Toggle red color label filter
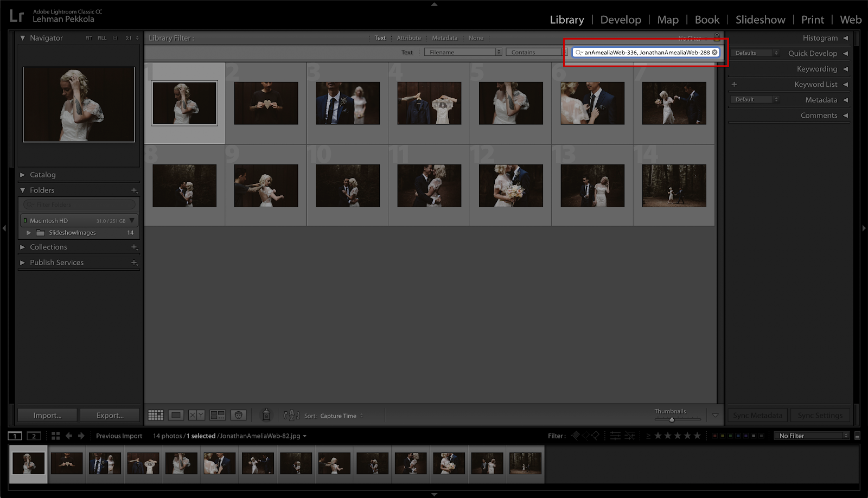This screenshot has height=498, width=868. [715, 436]
